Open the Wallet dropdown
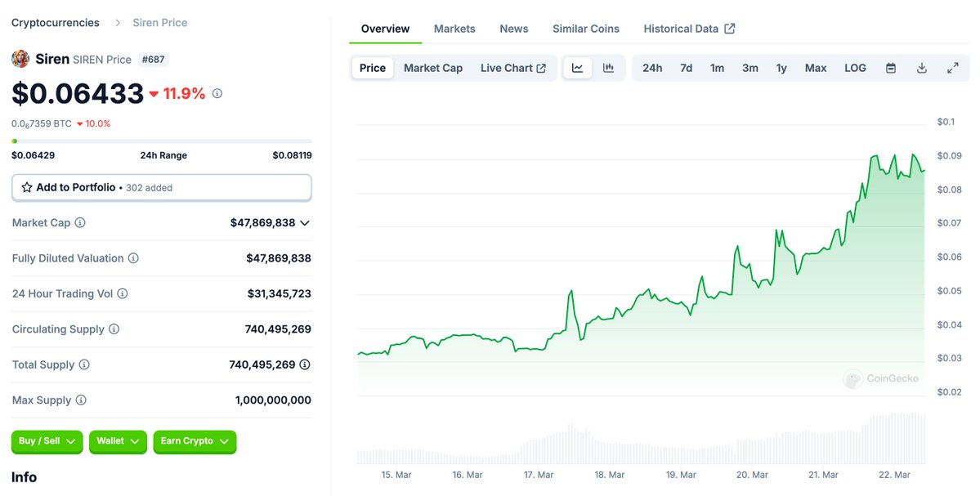This screenshot has height=496, width=980. point(119,441)
